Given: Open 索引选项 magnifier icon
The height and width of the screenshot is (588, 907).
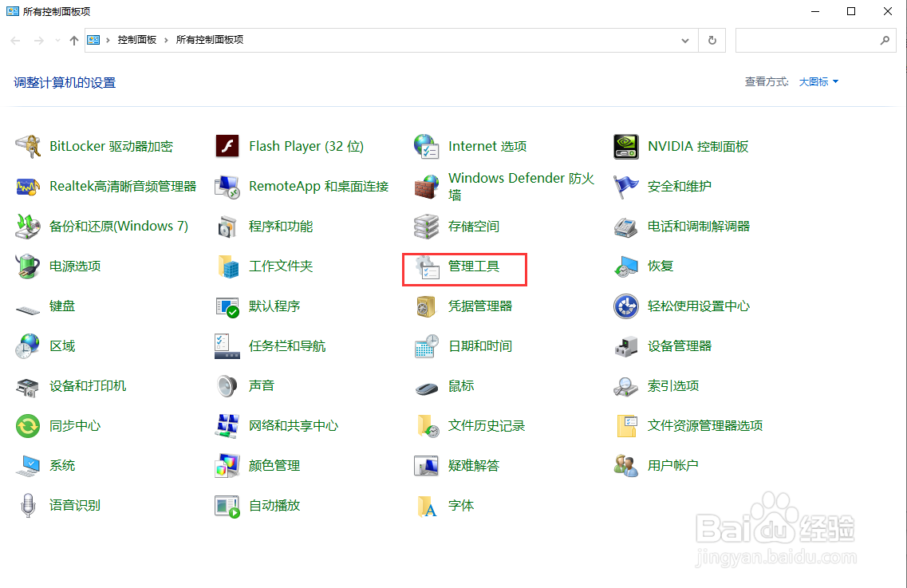Looking at the screenshot, I should point(626,386).
